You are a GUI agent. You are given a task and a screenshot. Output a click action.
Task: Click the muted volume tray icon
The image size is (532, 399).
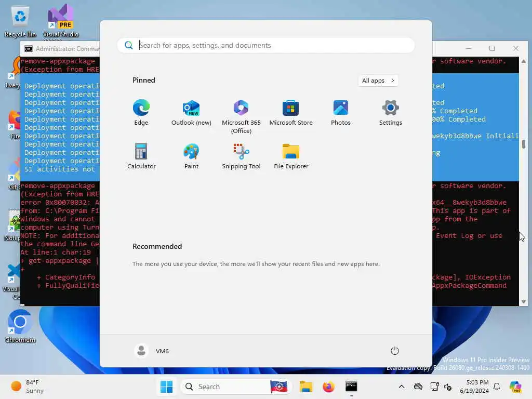pyautogui.click(x=448, y=387)
